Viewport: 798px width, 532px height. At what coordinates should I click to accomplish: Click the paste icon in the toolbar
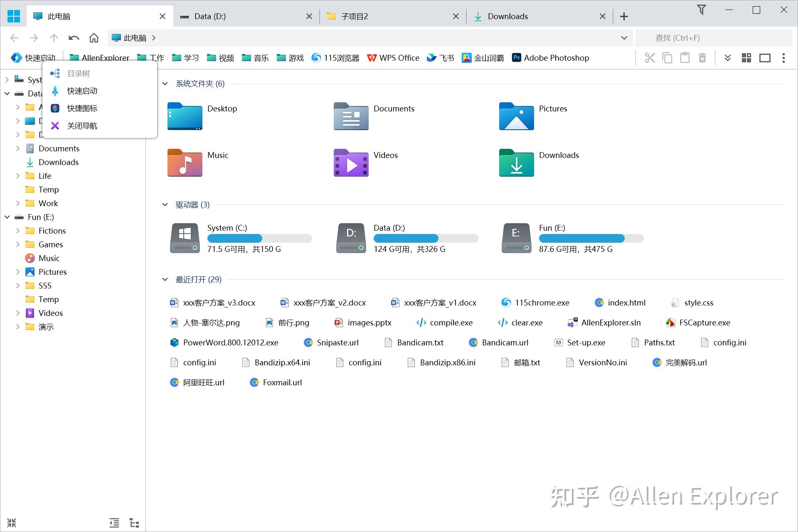(685, 58)
